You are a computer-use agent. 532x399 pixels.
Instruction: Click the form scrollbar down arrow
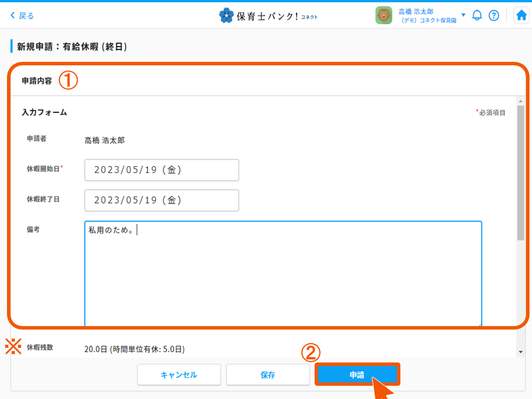coord(521,352)
